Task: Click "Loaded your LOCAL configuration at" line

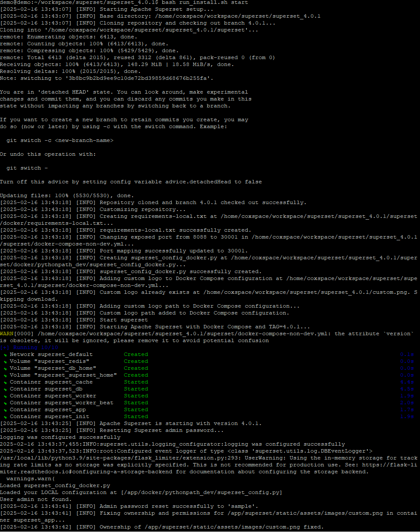Action: pyautogui.click(x=141, y=493)
